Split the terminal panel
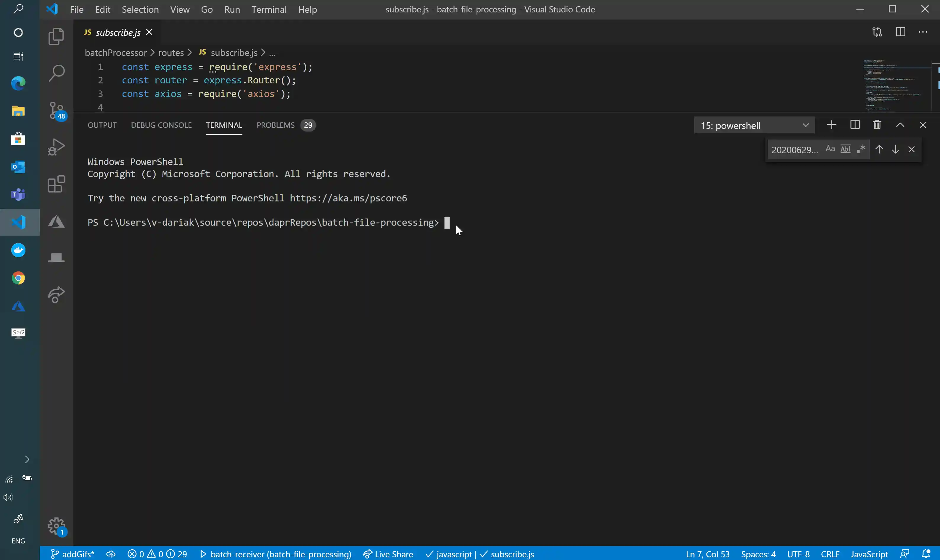940x560 pixels. point(855,125)
